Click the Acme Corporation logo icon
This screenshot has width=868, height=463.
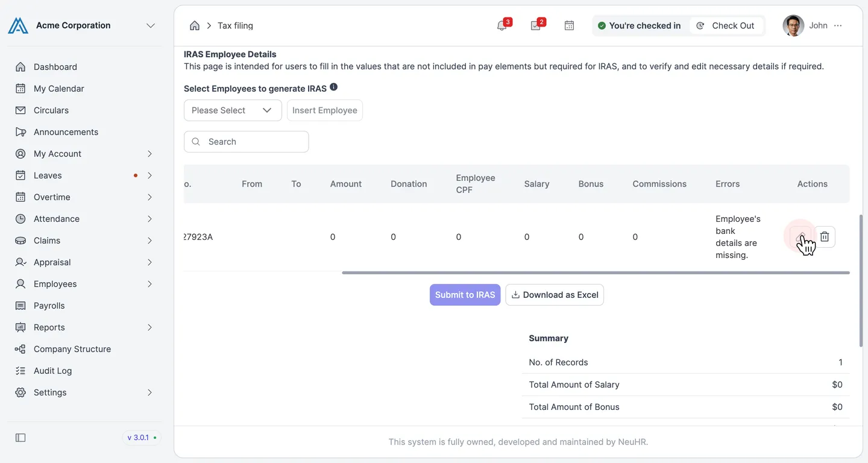tap(18, 25)
